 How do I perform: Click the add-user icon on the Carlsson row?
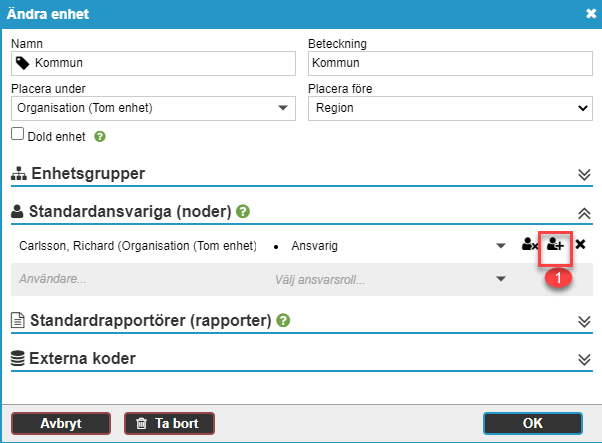tap(555, 244)
